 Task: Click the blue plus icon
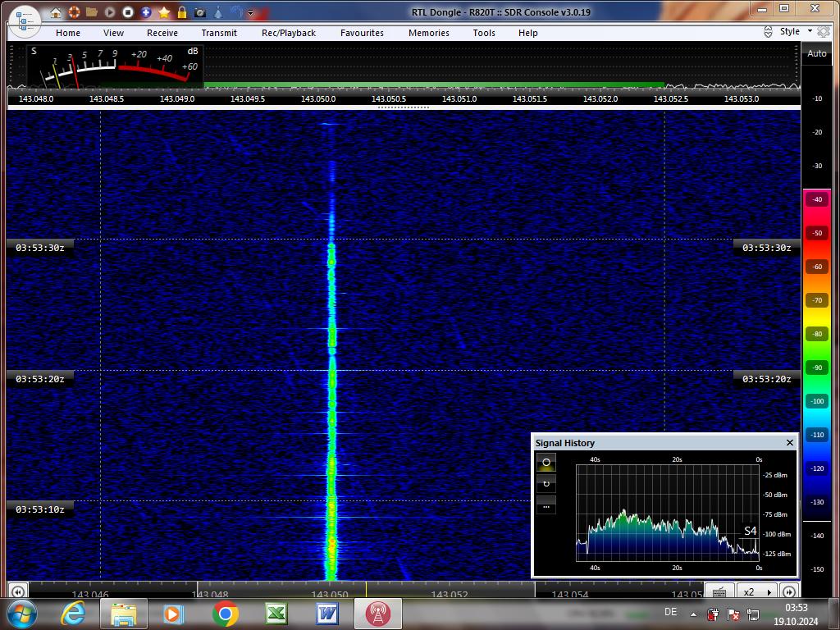coord(146,11)
